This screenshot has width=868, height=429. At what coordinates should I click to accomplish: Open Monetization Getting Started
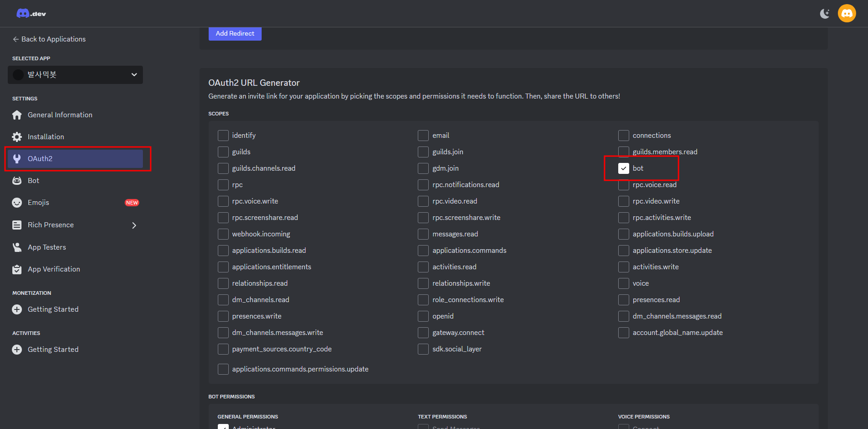click(x=75, y=309)
